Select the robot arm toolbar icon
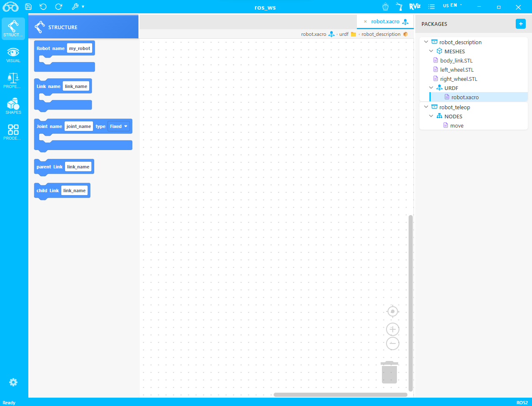Screen dimensions: 532x406 click(x=399, y=7)
